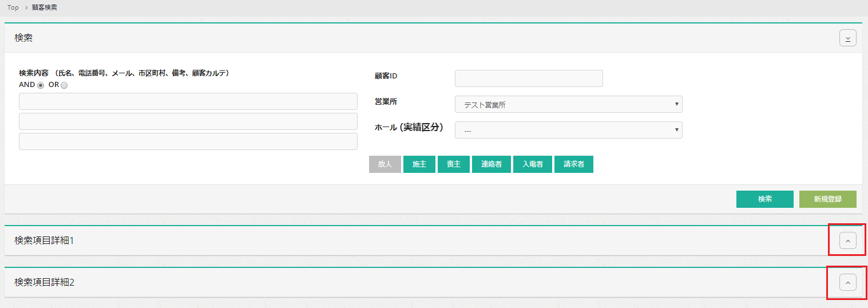Toggle the 施主 filter button
868x308 pixels.
coord(419,164)
